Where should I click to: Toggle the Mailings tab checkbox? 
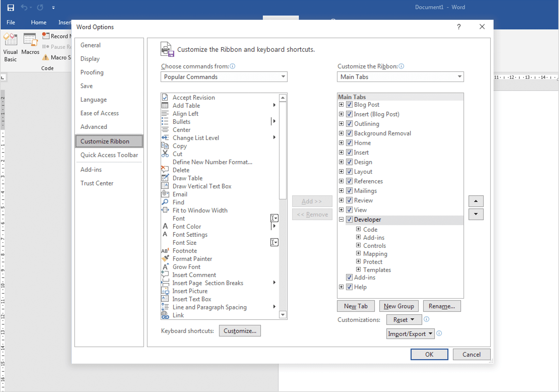click(349, 191)
